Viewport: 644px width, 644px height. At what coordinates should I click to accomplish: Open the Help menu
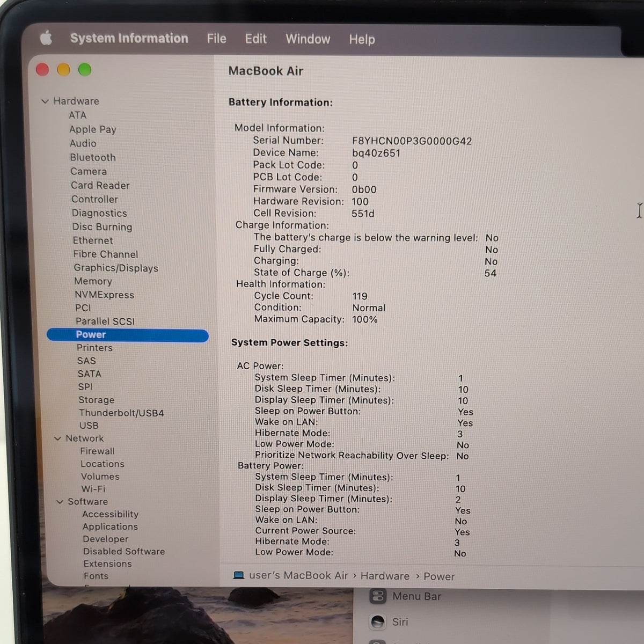(x=362, y=39)
